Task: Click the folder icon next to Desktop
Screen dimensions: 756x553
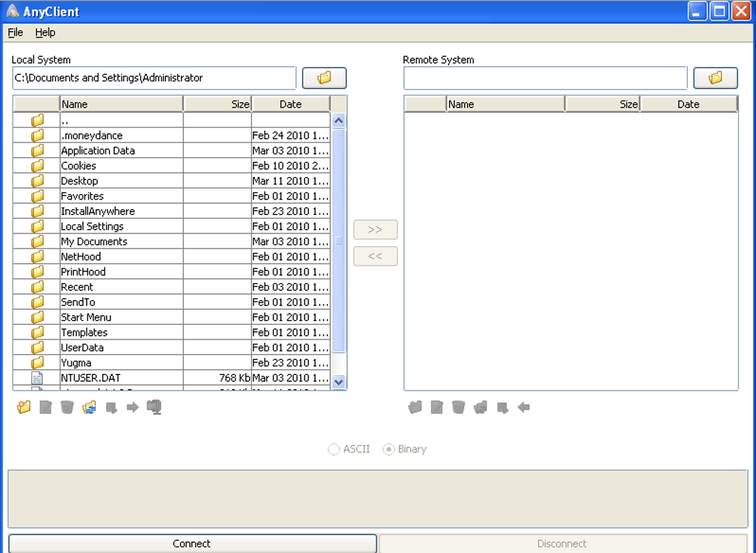Action: click(37, 181)
